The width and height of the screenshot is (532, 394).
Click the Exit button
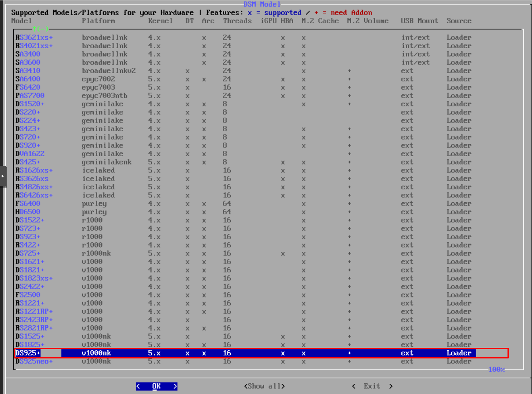click(372, 386)
